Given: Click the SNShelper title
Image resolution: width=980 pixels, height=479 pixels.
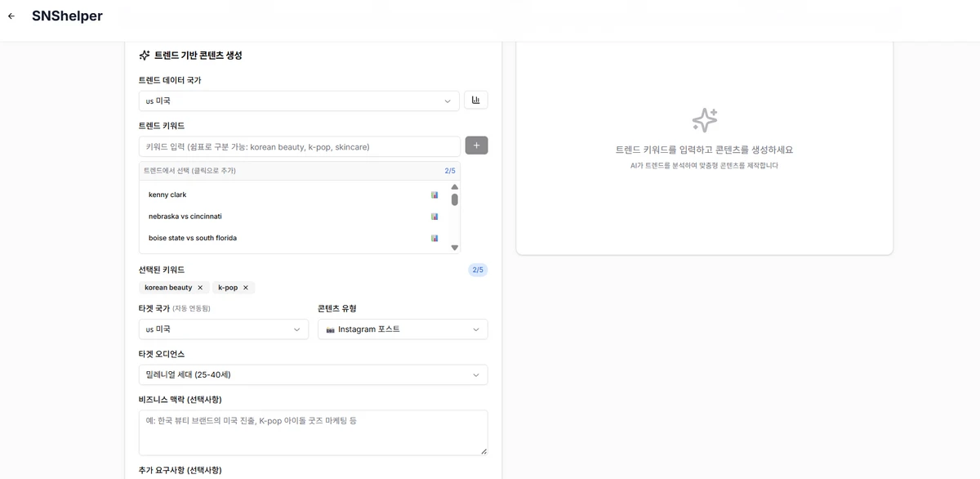Looking at the screenshot, I should 67,16.
